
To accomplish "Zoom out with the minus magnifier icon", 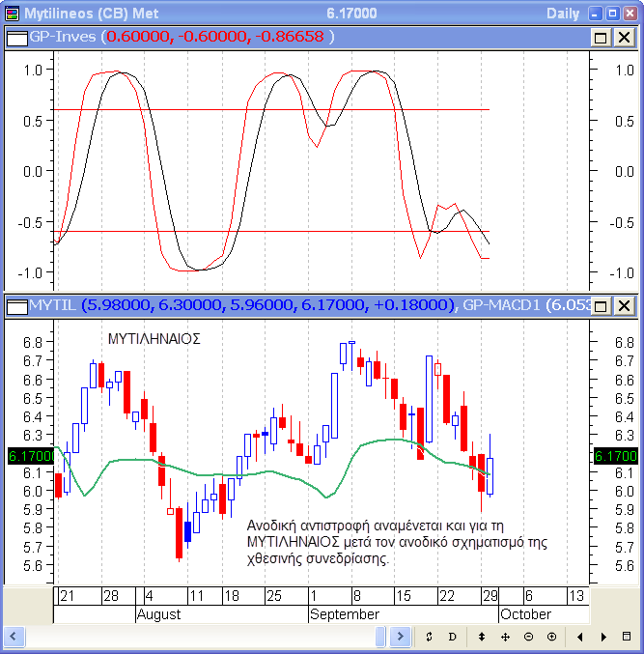I will tap(528, 638).
